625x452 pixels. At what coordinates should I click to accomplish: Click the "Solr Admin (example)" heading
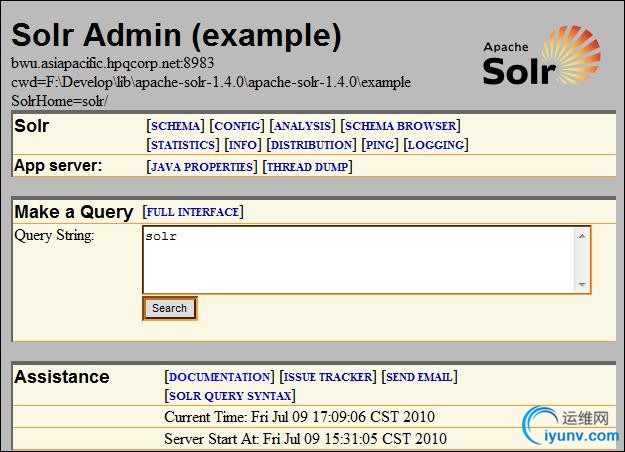click(177, 35)
